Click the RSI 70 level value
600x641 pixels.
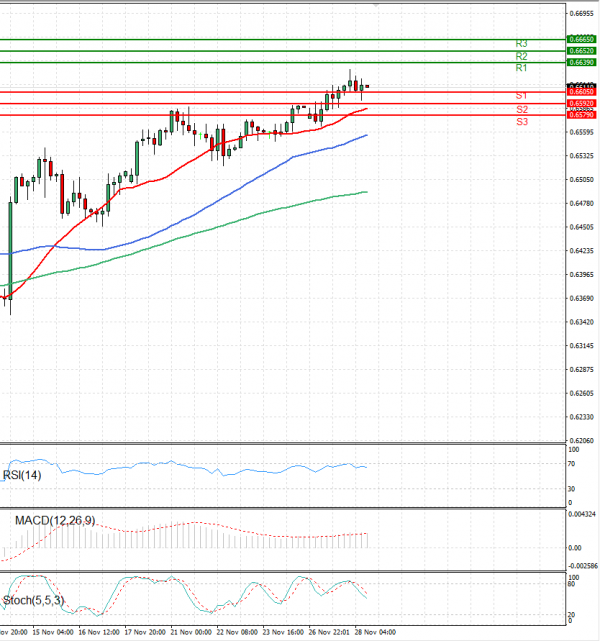[571, 464]
